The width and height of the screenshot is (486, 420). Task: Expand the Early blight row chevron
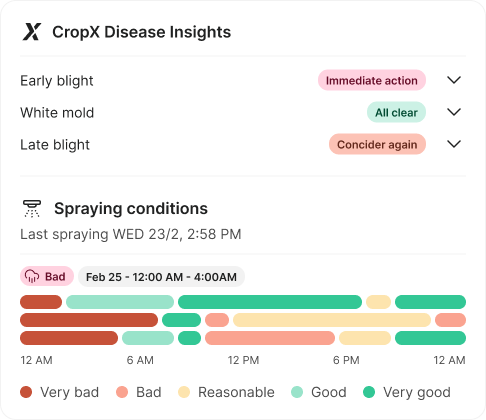click(x=454, y=80)
